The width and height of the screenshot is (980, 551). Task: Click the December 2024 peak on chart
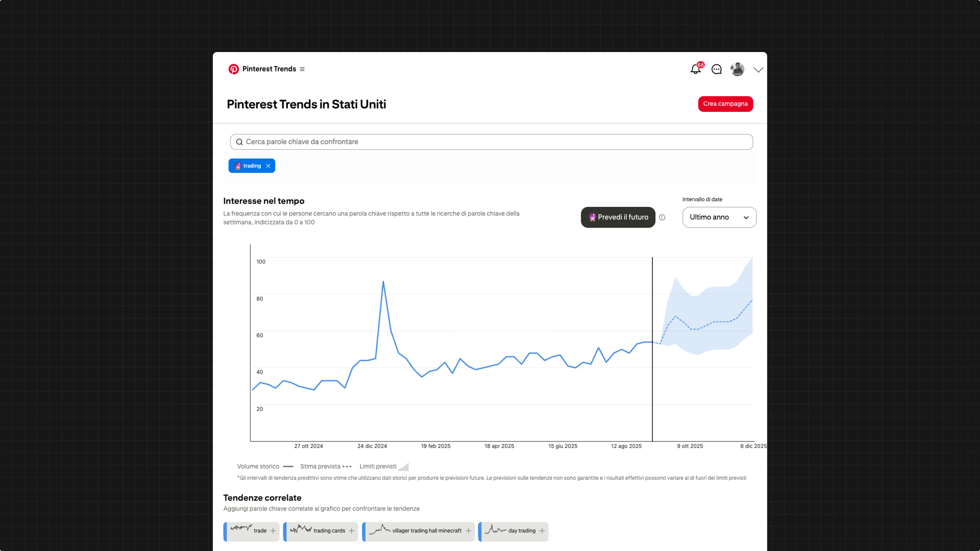[x=383, y=282]
